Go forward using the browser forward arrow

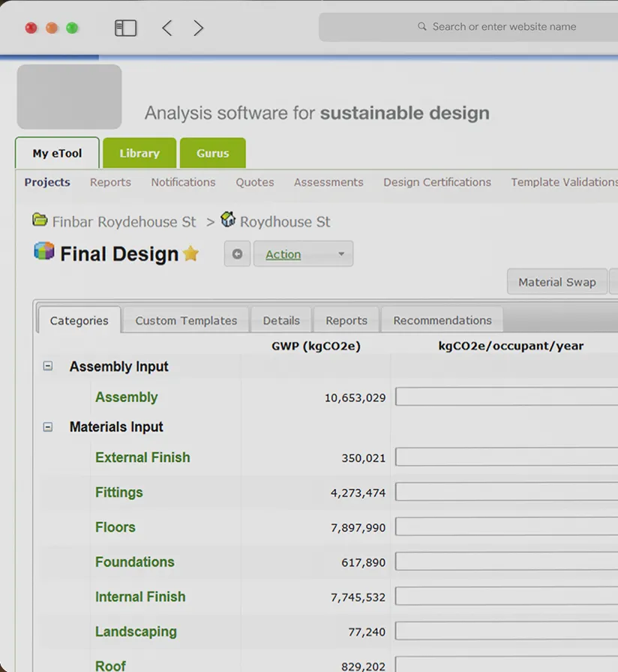pyautogui.click(x=198, y=28)
